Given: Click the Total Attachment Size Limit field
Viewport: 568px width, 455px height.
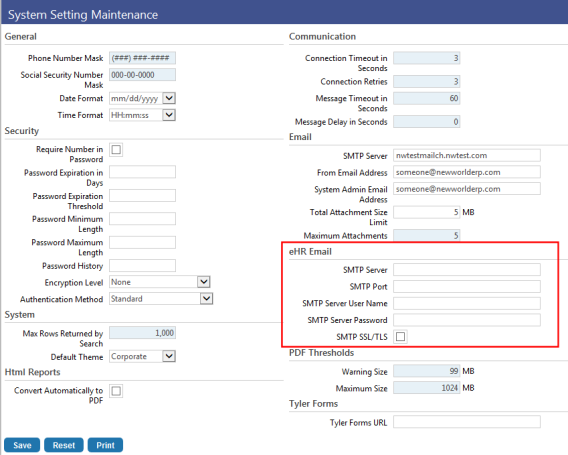Looking at the screenshot, I should (x=427, y=212).
